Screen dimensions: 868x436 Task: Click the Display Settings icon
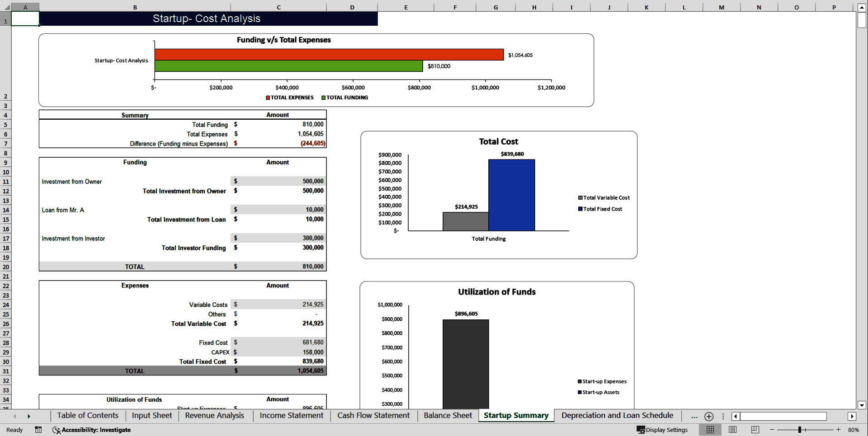pyautogui.click(x=640, y=430)
